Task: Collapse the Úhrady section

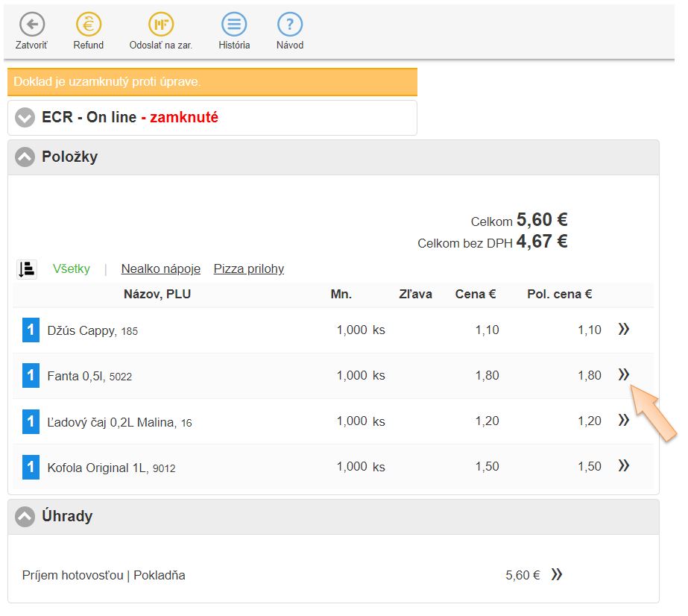Action: point(25,516)
